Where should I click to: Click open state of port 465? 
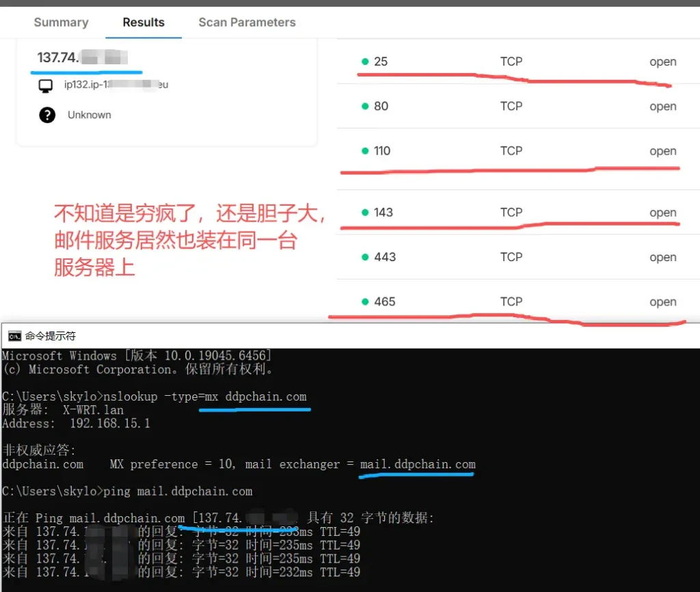point(663,301)
